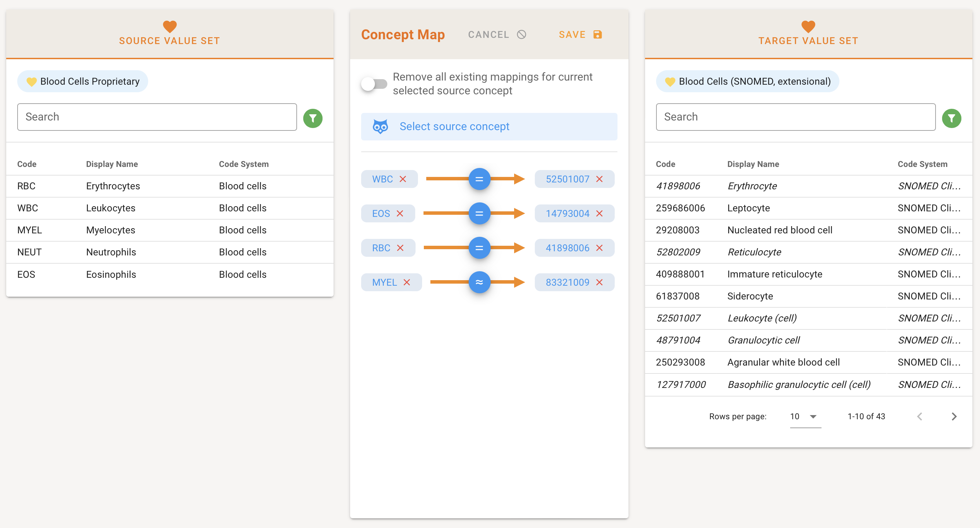The width and height of the screenshot is (980, 528).
Task: Select the NEUT Neutrophils source row
Action: click(x=170, y=252)
